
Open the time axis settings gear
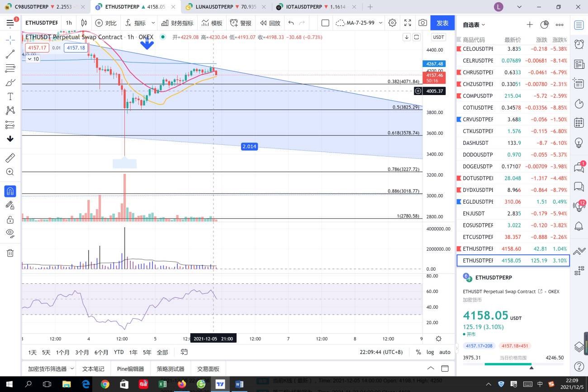pyautogui.click(x=438, y=339)
